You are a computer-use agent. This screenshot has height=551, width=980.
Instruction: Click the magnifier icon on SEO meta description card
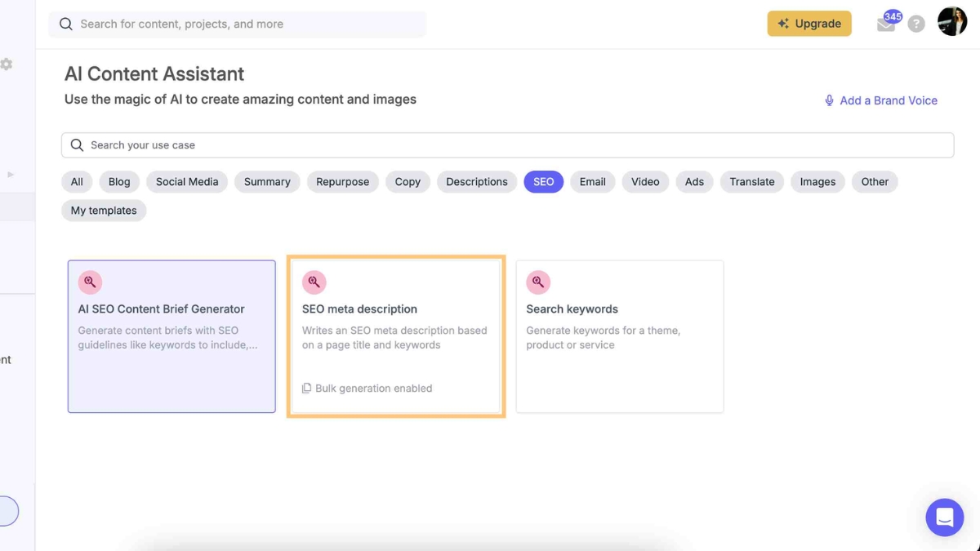[314, 282]
